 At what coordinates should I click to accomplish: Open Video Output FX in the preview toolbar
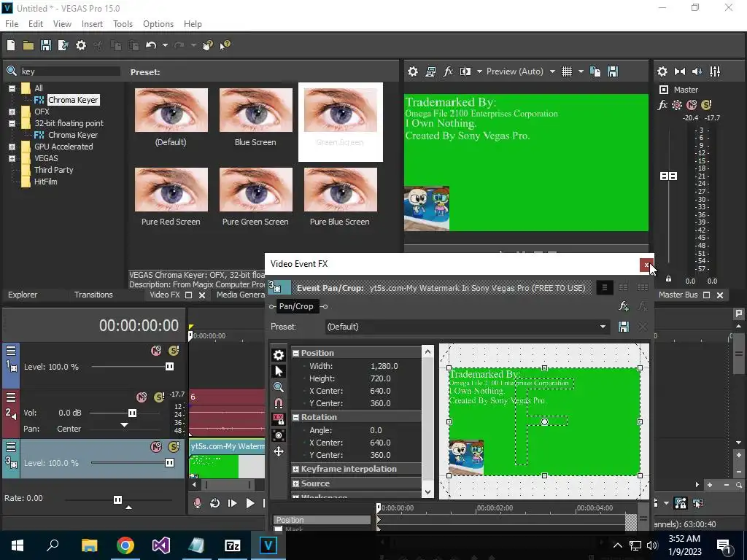tap(448, 71)
